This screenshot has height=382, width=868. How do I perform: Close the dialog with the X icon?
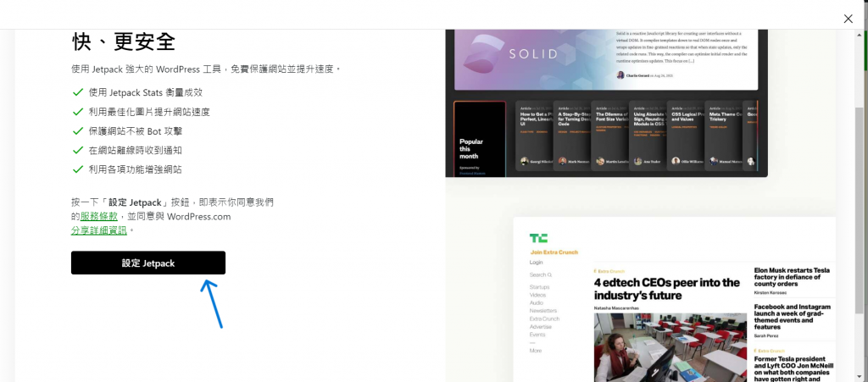pyautogui.click(x=848, y=19)
